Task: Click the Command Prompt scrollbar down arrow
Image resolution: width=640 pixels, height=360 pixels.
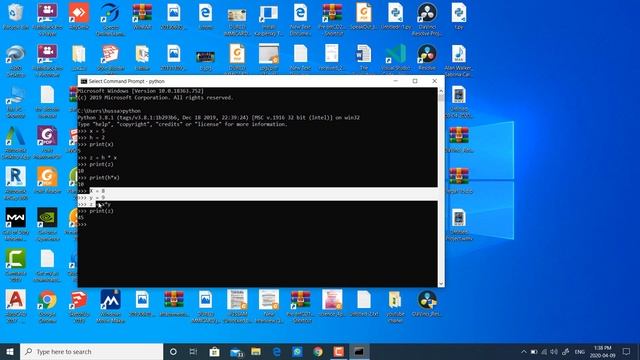Action: 441,283
